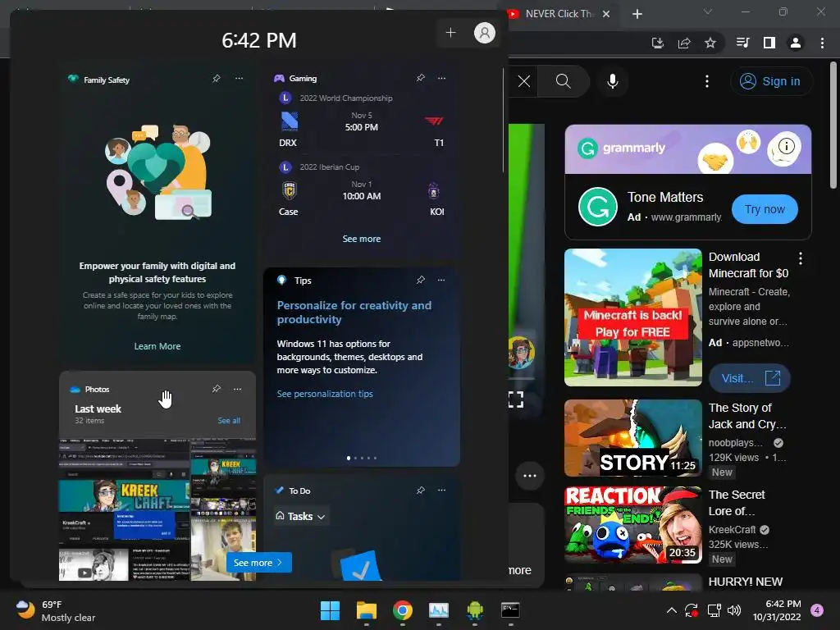840x630 pixels.
Task: Click weather 69°F Mostly clear widget
Action: point(56,610)
